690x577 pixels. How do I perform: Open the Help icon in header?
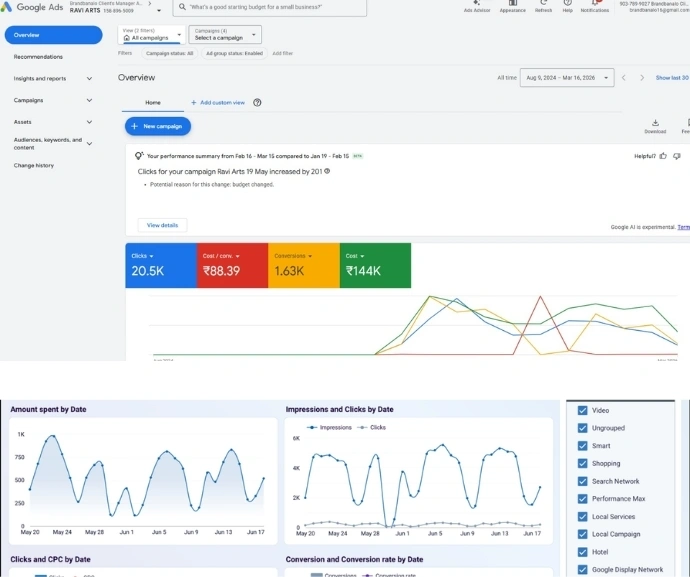pyautogui.click(x=567, y=5)
